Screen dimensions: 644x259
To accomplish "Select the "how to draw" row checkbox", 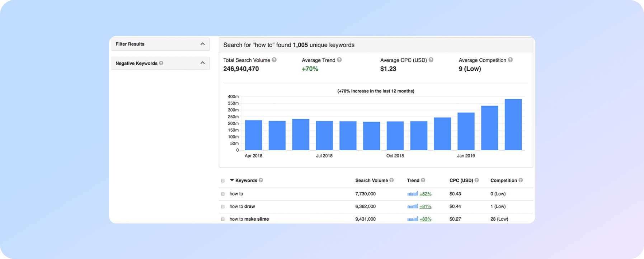I will [x=223, y=207].
